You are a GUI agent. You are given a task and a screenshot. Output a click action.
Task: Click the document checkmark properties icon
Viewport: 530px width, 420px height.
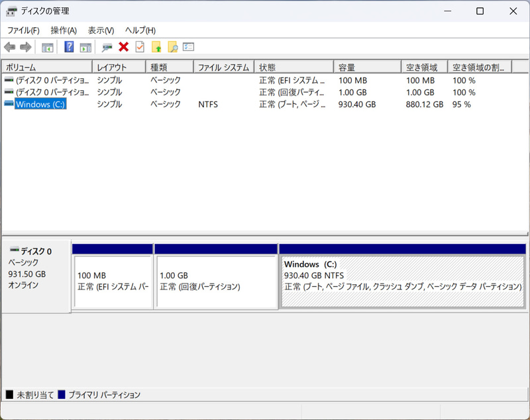click(140, 47)
